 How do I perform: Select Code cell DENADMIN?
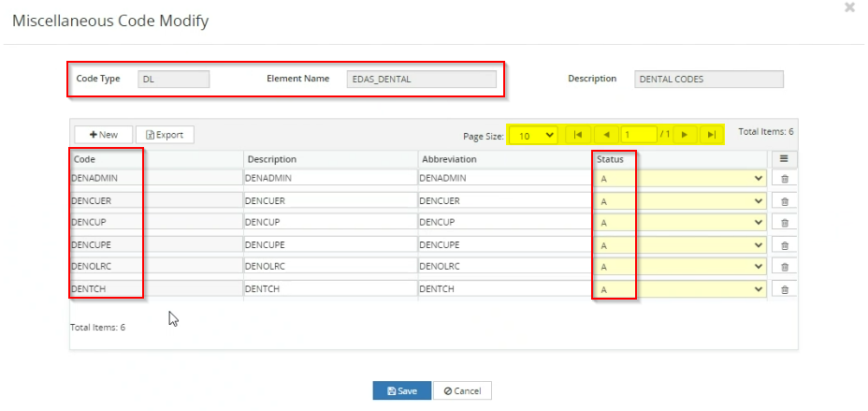[156, 179]
